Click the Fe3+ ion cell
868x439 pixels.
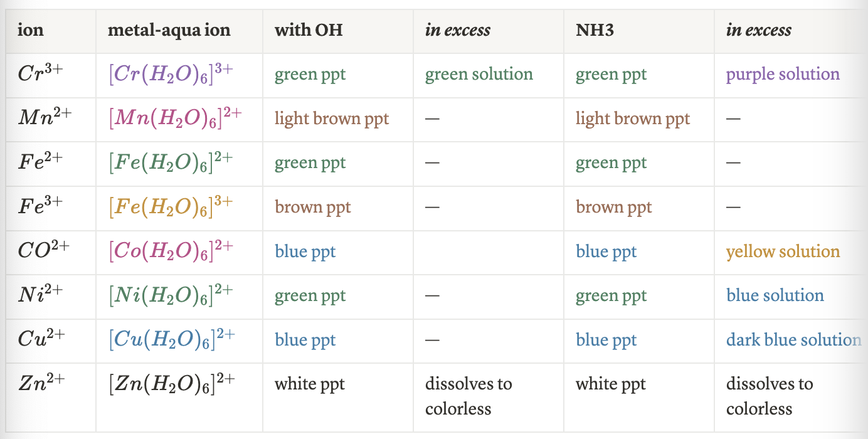[x=40, y=207]
